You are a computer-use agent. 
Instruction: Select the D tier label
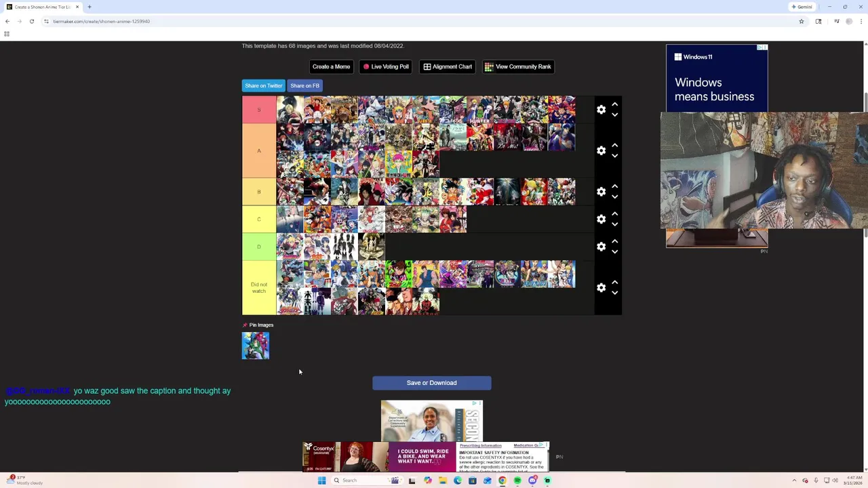point(259,247)
